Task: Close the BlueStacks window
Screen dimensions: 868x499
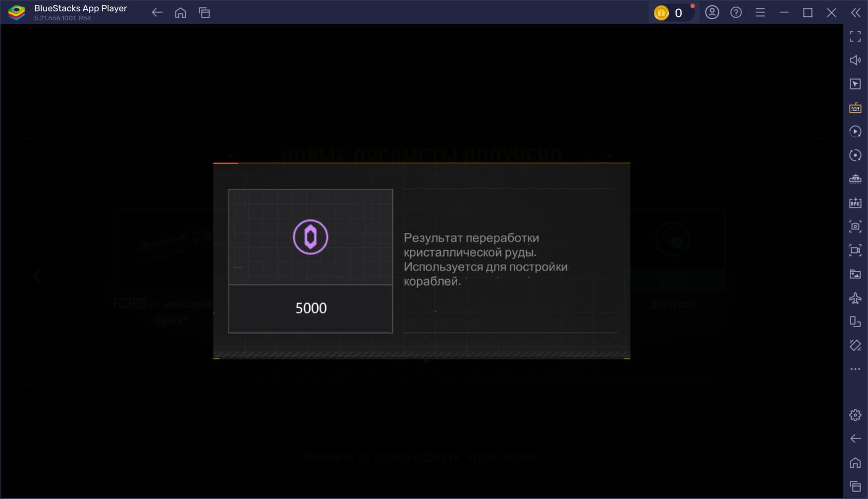Action: 831,12
